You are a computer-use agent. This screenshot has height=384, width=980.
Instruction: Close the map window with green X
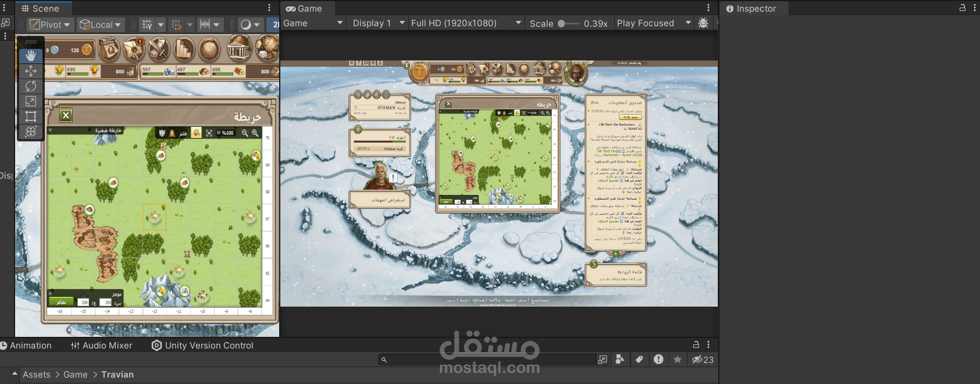tap(66, 115)
